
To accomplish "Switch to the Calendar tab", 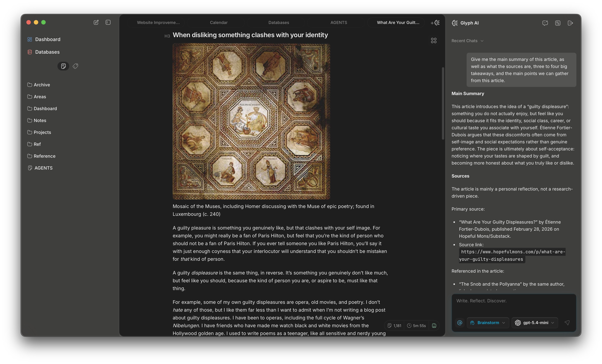I will (x=219, y=22).
